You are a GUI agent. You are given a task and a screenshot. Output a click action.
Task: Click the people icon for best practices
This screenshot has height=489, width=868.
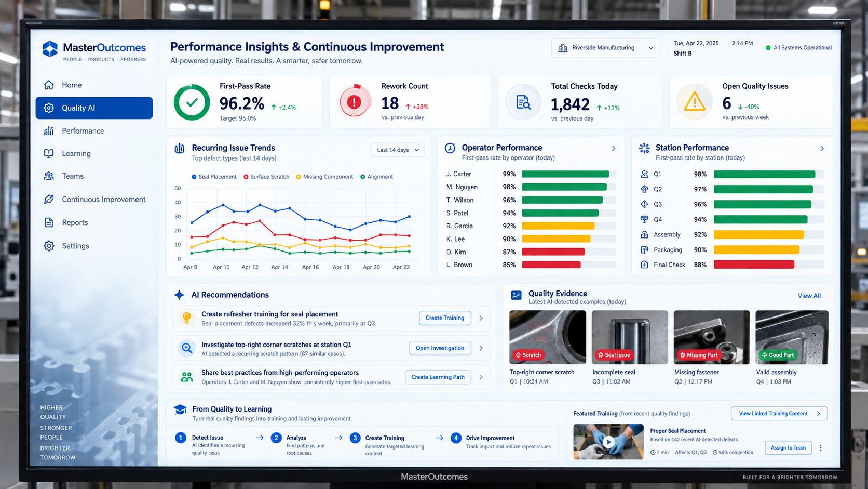[x=187, y=377]
